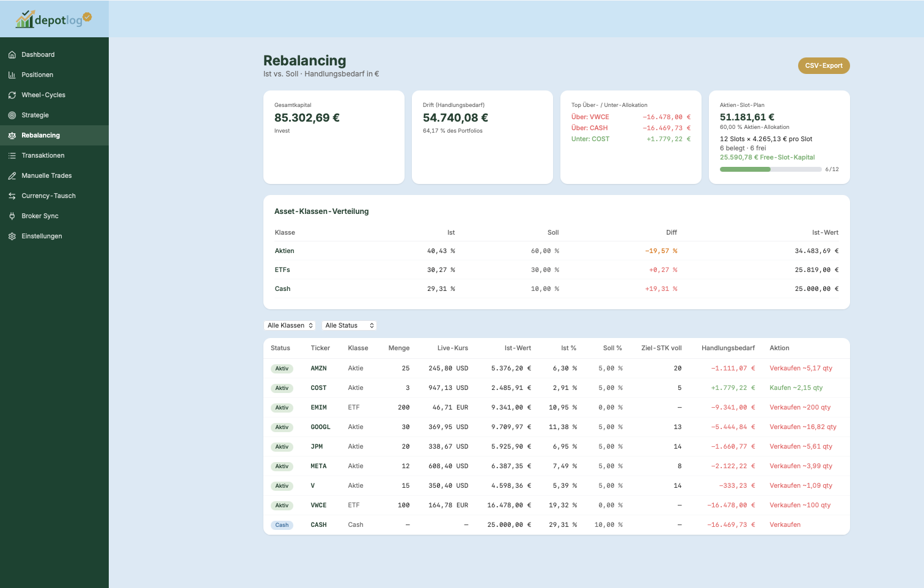Click the Strategie target icon
This screenshot has height=588, width=924.
12,116
